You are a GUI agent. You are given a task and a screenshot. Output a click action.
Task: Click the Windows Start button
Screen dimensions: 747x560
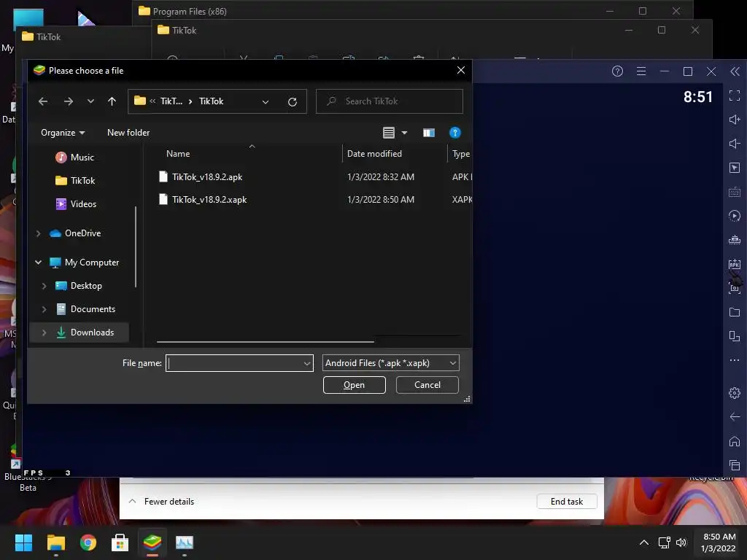pos(24,542)
